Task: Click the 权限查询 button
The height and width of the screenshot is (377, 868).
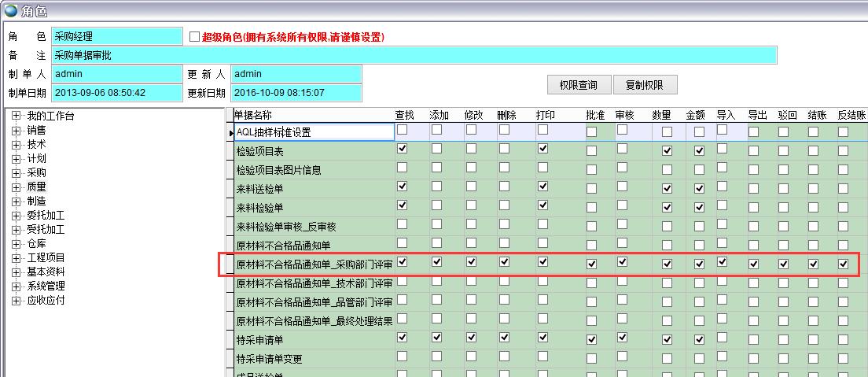Action: (578, 85)
